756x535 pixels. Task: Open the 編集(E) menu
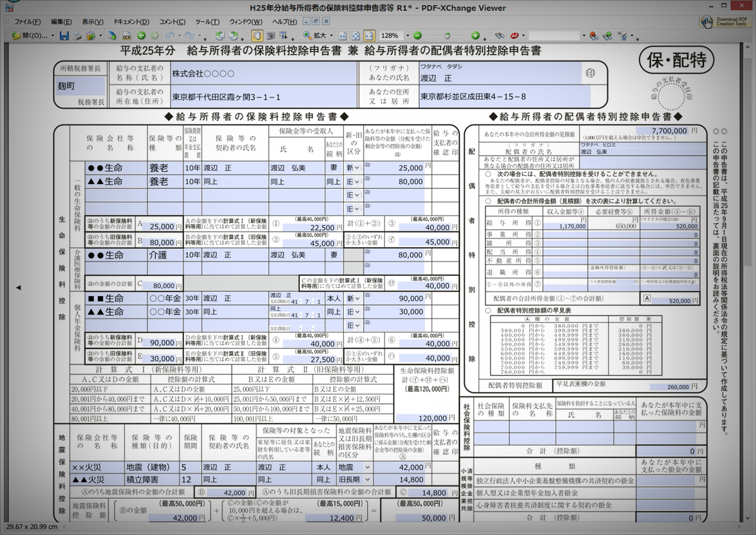point(62,21)
